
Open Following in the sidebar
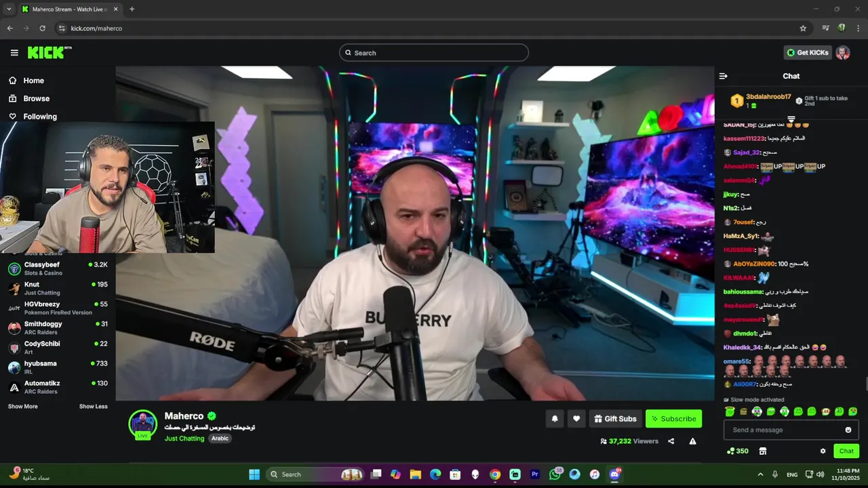tap(33, 117)
